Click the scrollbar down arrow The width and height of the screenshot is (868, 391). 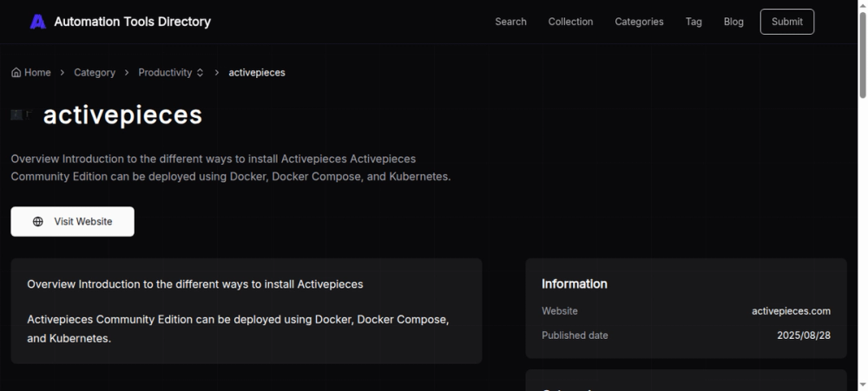coord(863,386)
